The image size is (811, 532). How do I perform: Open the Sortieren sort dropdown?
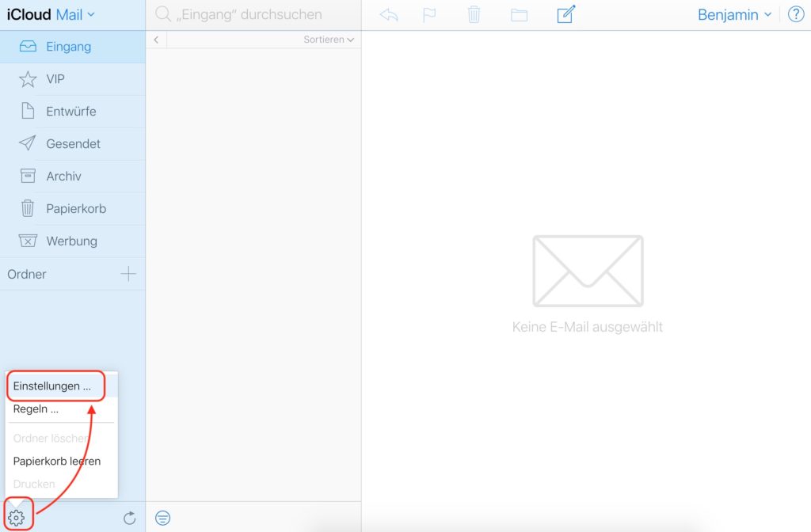pyautogui.click(x=328, y=39)
